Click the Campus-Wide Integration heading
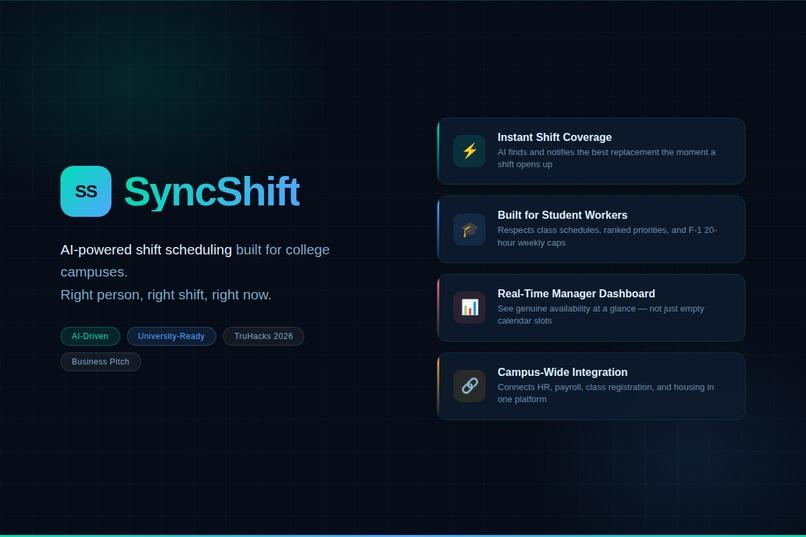806x537 pixels. (562, 372)
